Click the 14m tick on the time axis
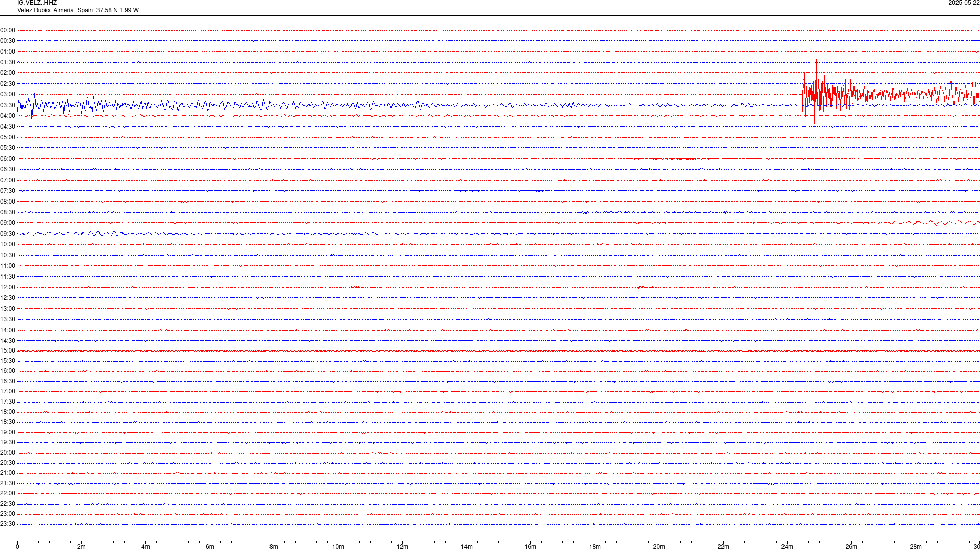Image resolution: width=980 pixels, height=551 pixels. coord(467,546)
